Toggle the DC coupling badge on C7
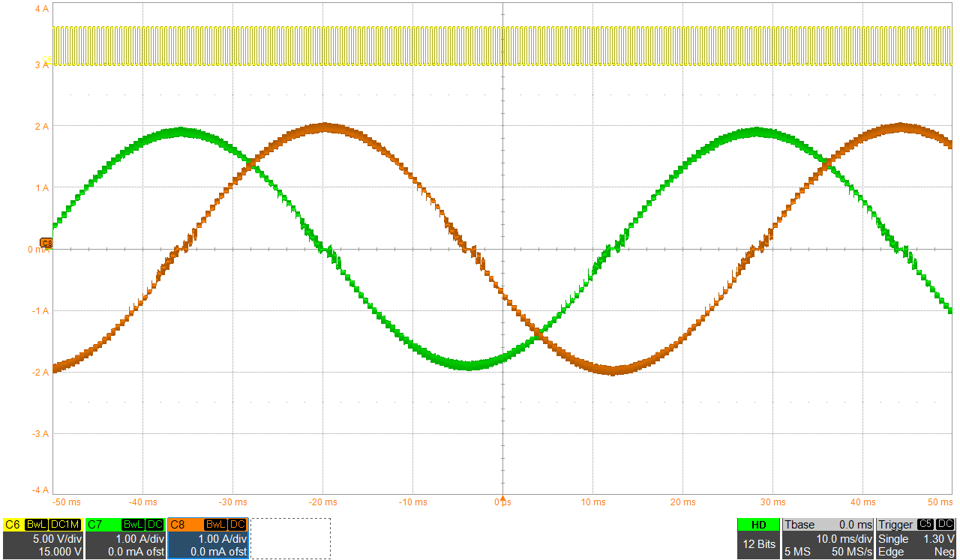The width and height of the screenshot is (960, 560). tap(155, 525)
